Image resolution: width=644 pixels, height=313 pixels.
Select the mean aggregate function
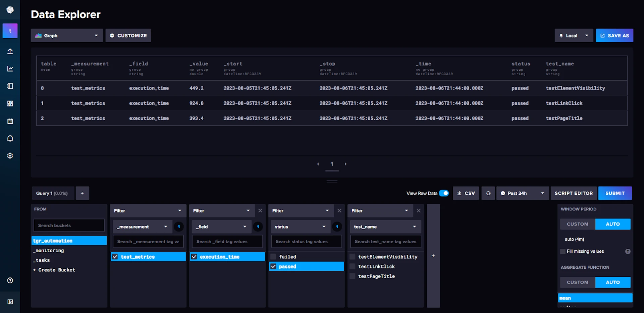(x=595, y=298)
